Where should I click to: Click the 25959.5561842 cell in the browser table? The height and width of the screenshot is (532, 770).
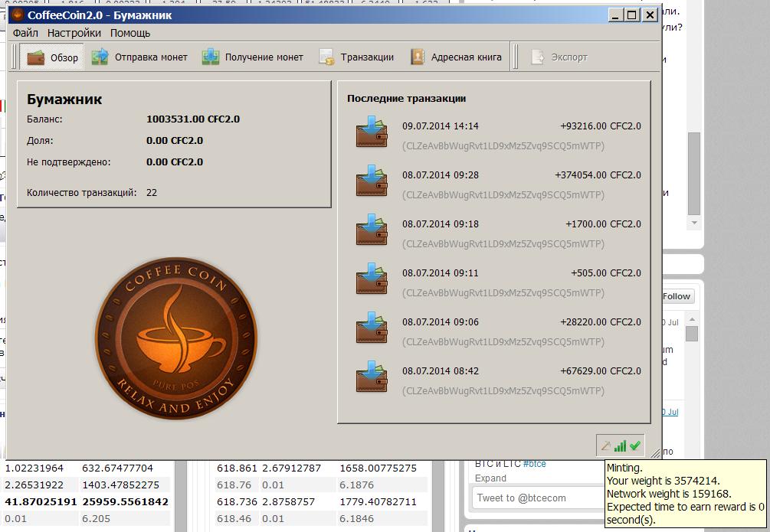[125, 501]
